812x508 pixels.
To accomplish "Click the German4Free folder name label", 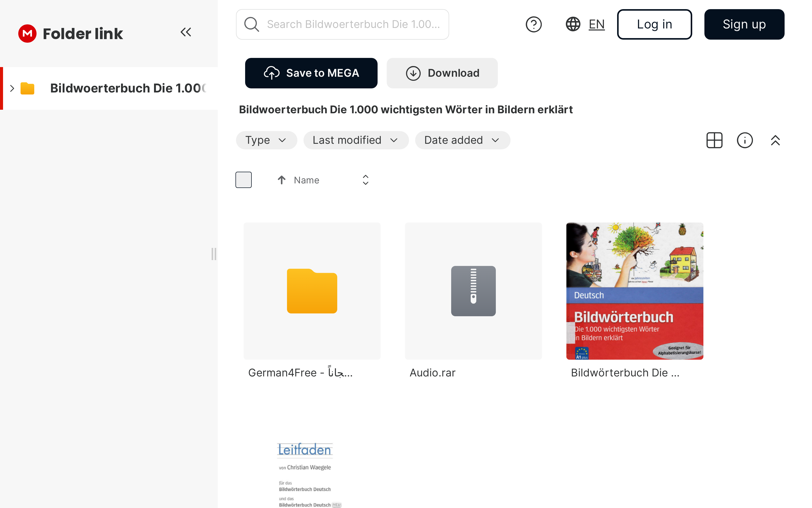I will click(x=300, y=372).
